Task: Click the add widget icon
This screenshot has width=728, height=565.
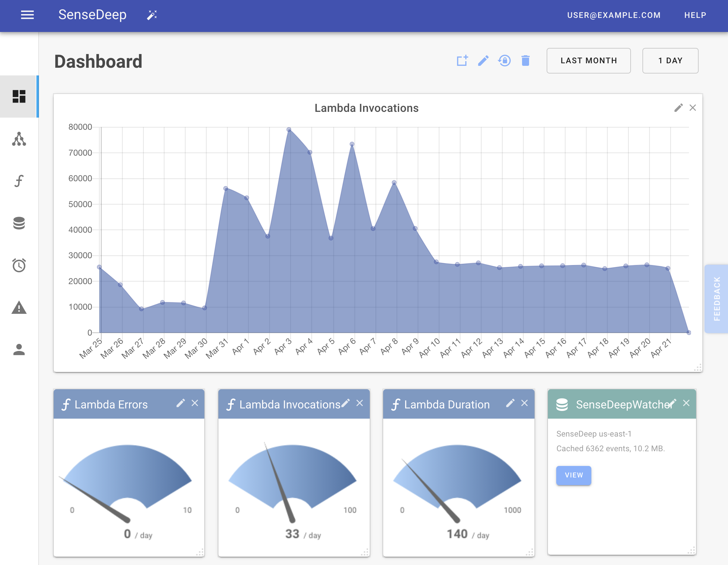Action: tap(462, 61)
